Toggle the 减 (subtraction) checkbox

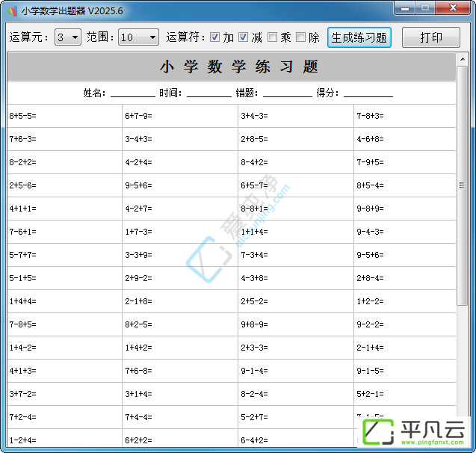pos(243,37)
